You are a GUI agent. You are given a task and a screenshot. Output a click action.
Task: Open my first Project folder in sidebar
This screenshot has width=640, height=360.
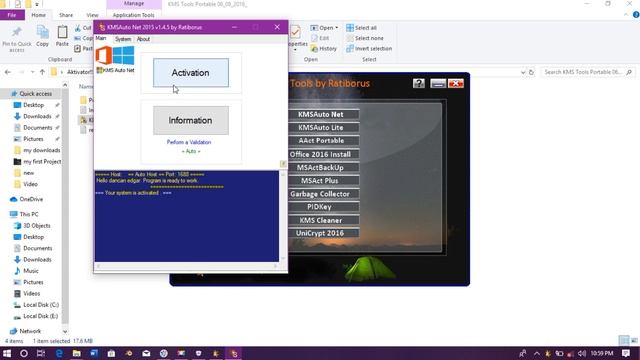37,162
